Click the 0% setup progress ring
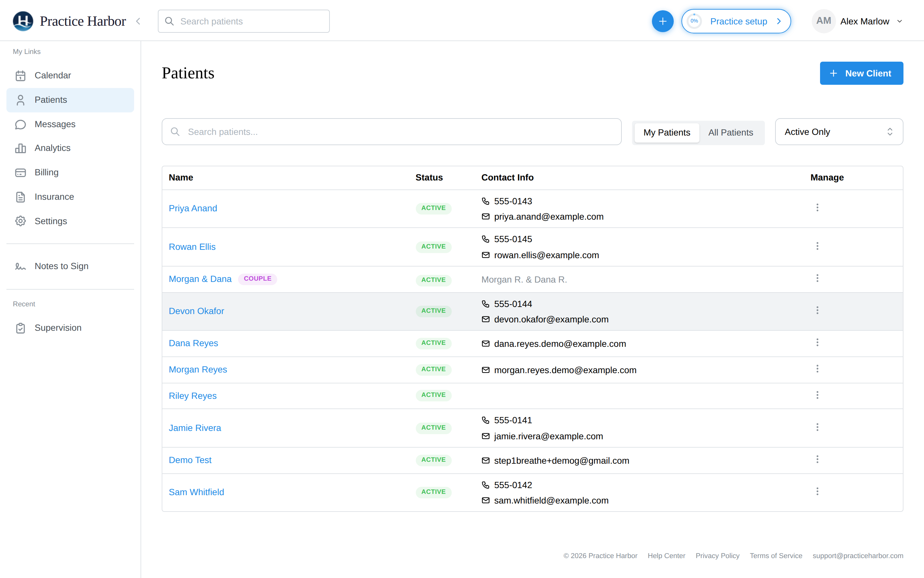This screenshot has height=578, width=924. [694, 21]
